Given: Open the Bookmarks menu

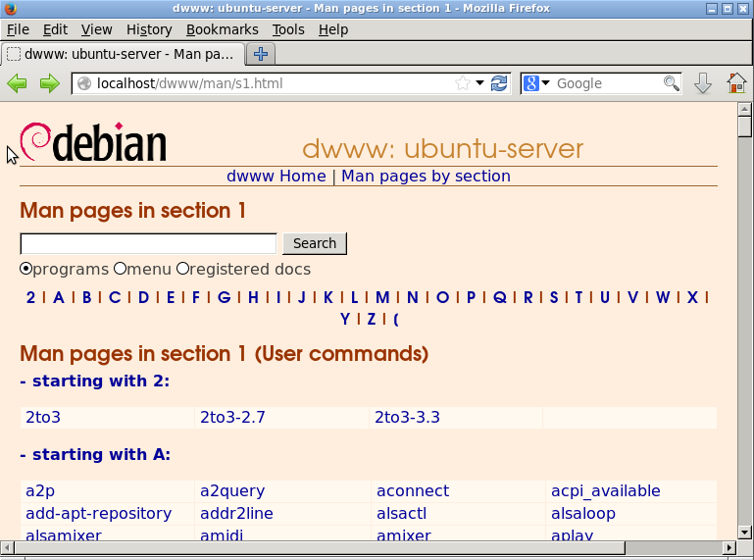Looking at the screenshot, I should [223, 29].
